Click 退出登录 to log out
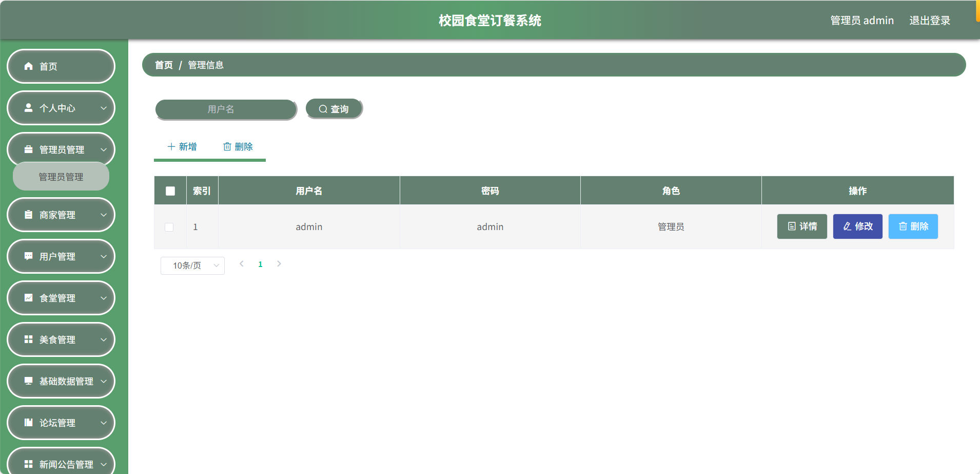980x474 pixels. coord(930,21)
